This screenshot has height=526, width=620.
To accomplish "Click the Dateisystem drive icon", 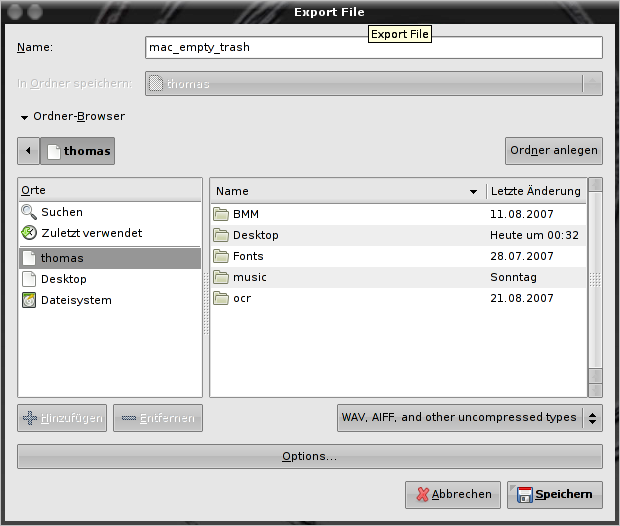I will pyautogui.click(x=29, y=300).
